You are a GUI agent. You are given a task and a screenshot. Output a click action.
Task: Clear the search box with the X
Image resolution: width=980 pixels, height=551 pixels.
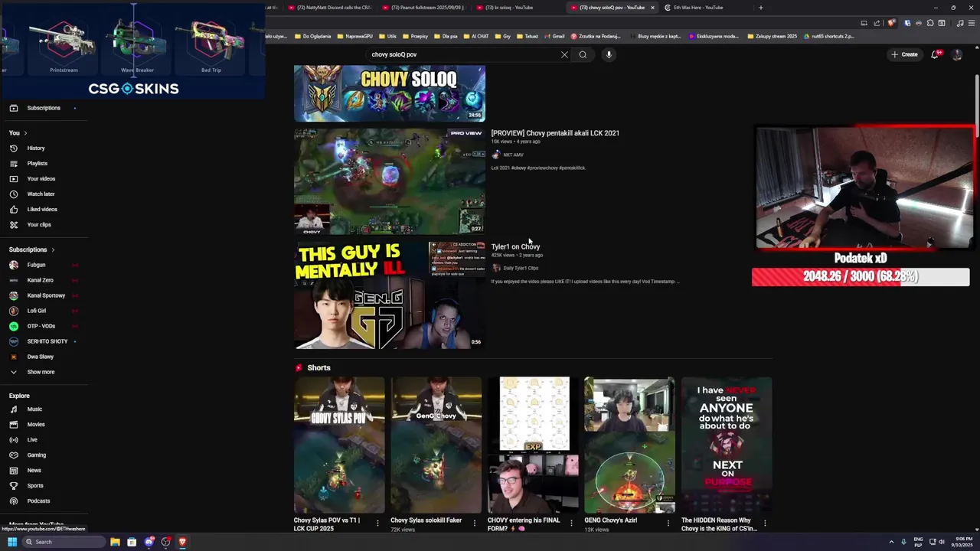click(x=564, y=54)
